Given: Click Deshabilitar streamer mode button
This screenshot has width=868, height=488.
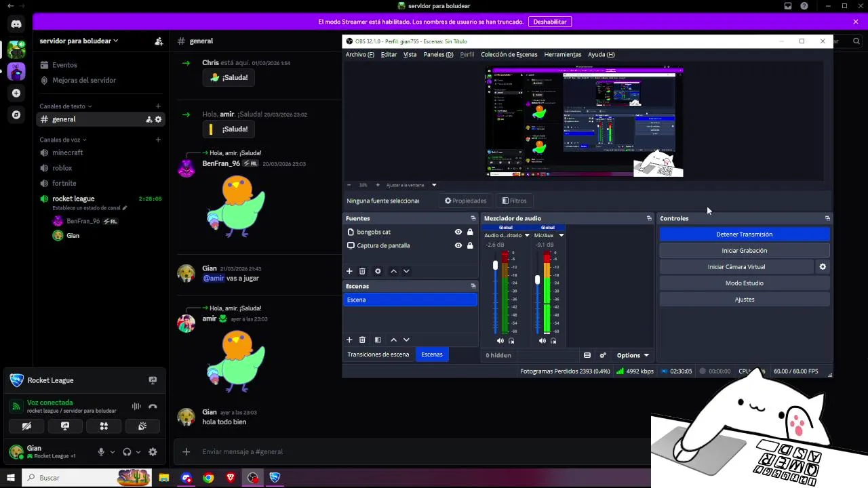Looking at the screenshot, I should point(549,22).
